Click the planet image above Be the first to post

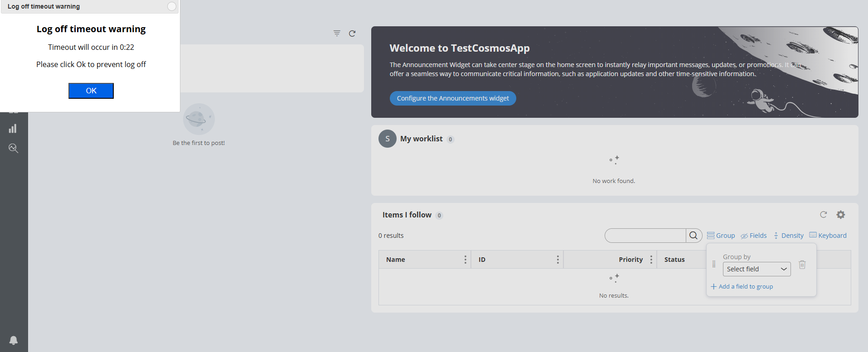199,119
